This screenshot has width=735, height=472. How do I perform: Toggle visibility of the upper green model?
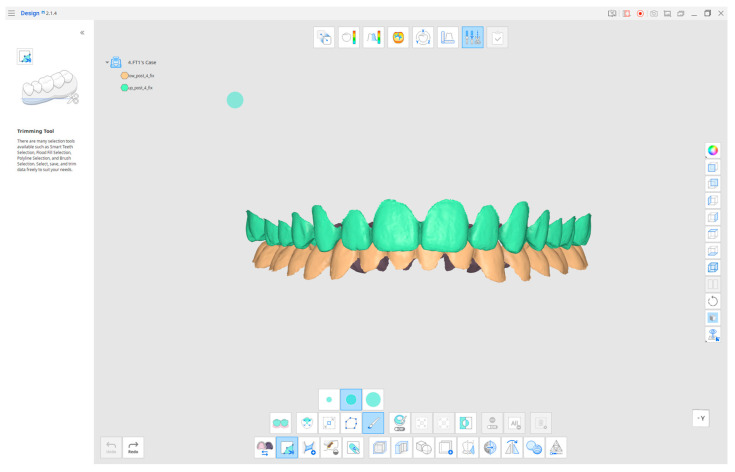(x=124, y=88)
